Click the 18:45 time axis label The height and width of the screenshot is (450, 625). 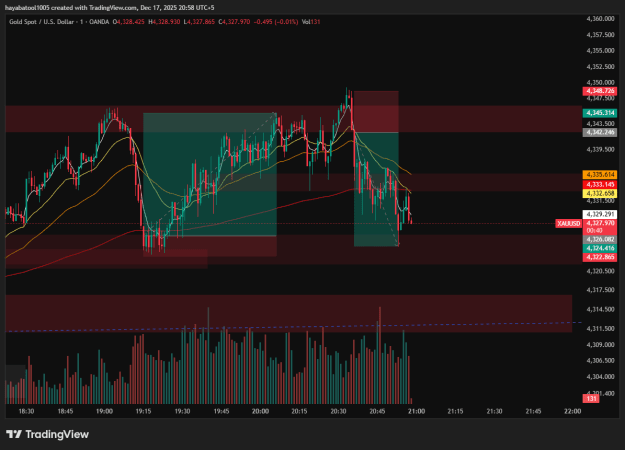(x=65, y=411)
